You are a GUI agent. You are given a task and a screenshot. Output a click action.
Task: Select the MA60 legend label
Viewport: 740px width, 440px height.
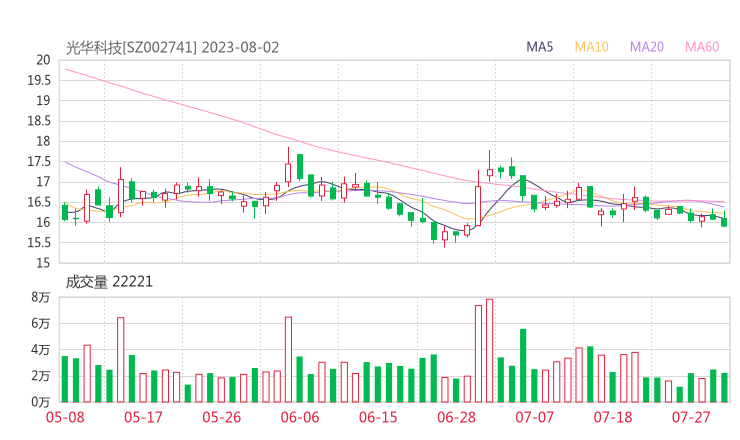[702, 47]
